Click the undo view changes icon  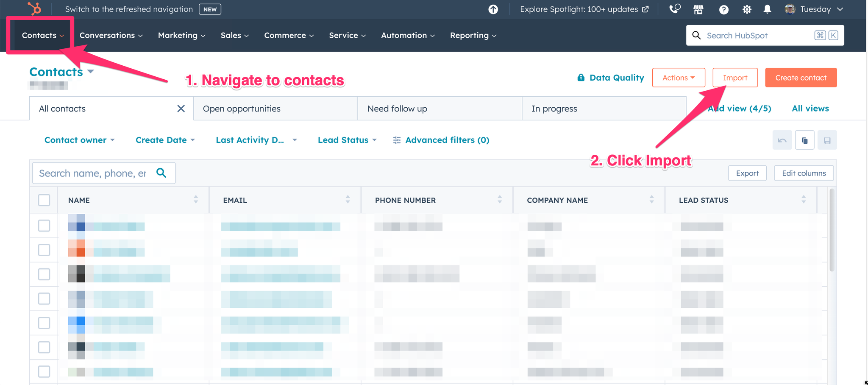(782, 140)
